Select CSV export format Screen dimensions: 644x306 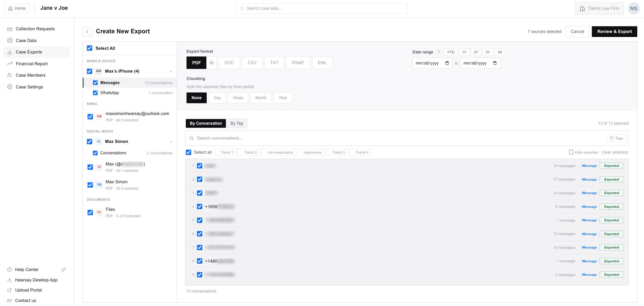tap(252, 63)
